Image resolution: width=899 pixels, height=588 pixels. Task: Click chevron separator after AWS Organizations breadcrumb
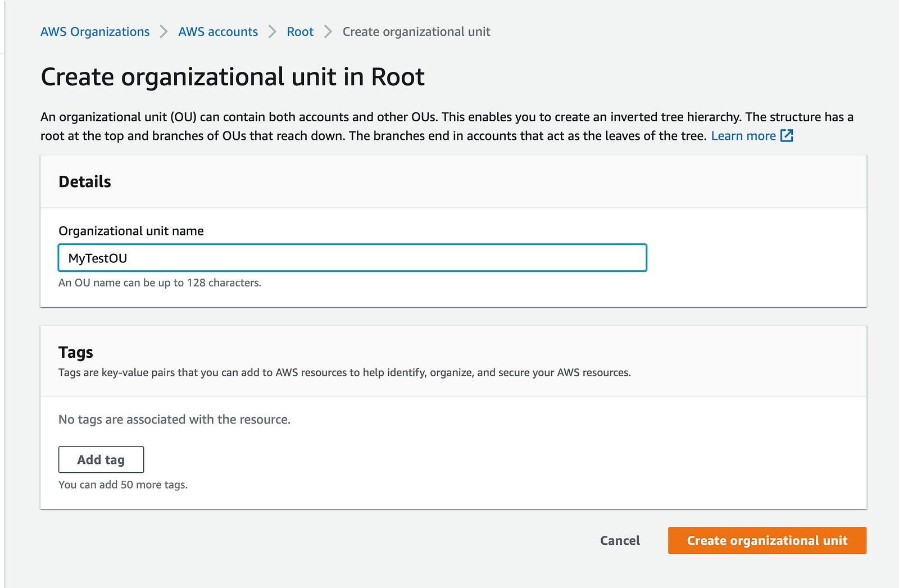[x=164, y=32]
